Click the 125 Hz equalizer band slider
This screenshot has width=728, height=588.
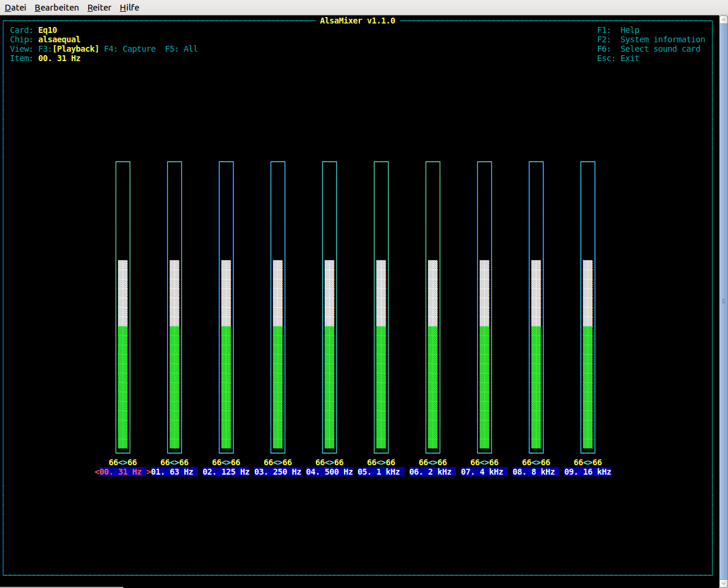pyautogui.click(x=226, y=307)
